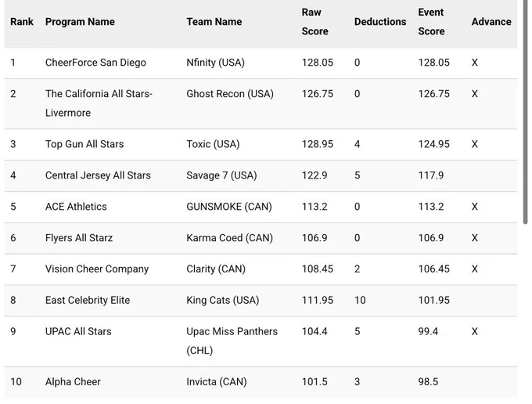Click Savage 7 (USA) team cell
The height and width of the screenshot is (404, 532).
[221, 175]
